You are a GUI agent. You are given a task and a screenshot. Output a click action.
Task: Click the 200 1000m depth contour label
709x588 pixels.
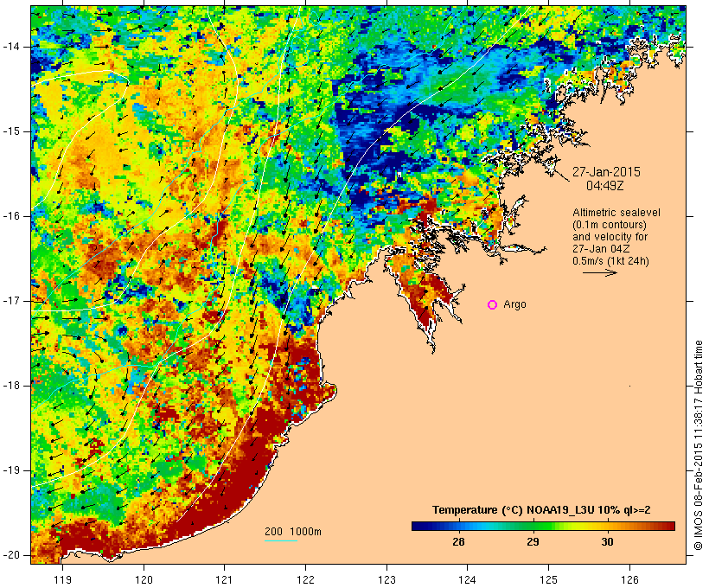[293, 532]
